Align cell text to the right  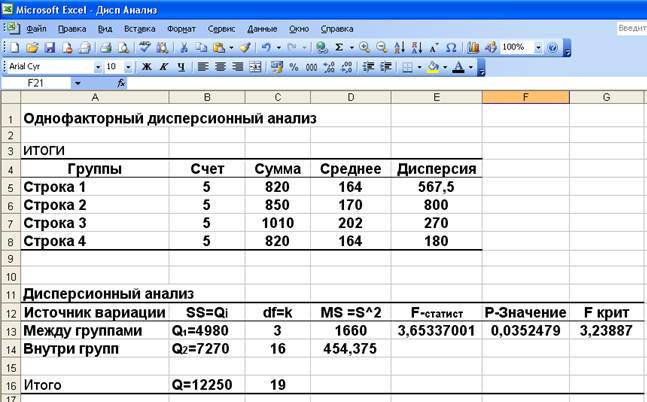238,67
